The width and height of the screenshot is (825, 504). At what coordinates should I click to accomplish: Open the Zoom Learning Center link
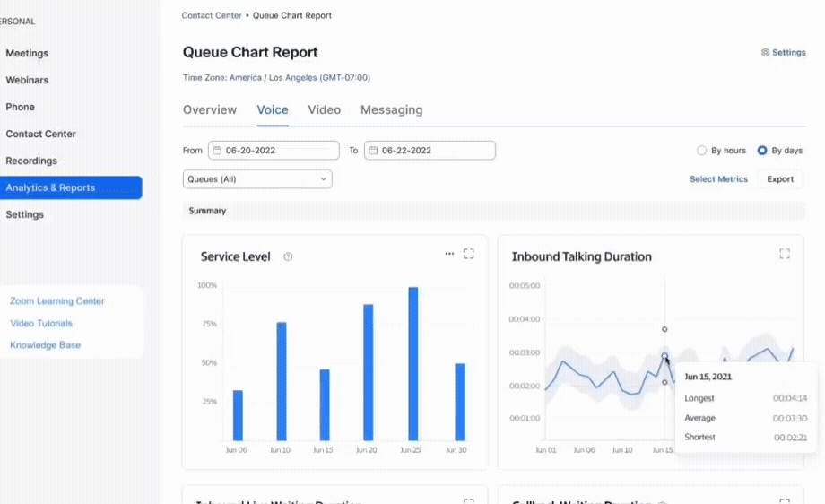(57, 301)
